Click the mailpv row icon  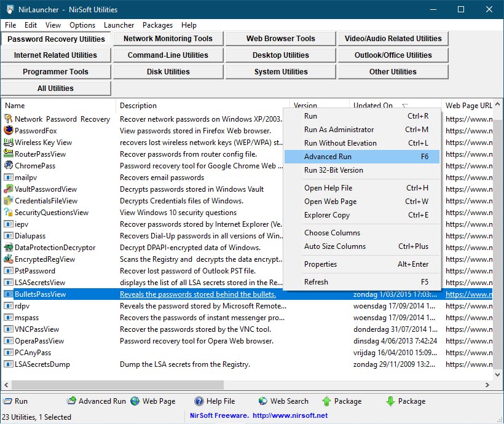[x=9, y=178]
